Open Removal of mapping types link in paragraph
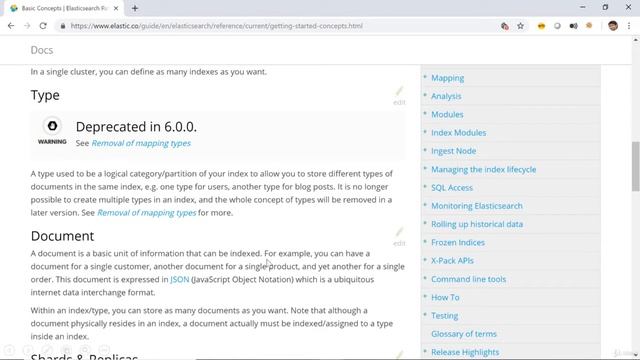The image size is (640, 360). point(147,213)
